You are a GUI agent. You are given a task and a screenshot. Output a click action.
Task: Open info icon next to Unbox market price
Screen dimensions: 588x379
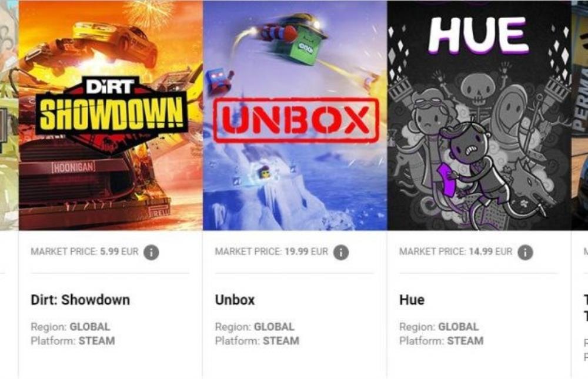tap(341, 252)
